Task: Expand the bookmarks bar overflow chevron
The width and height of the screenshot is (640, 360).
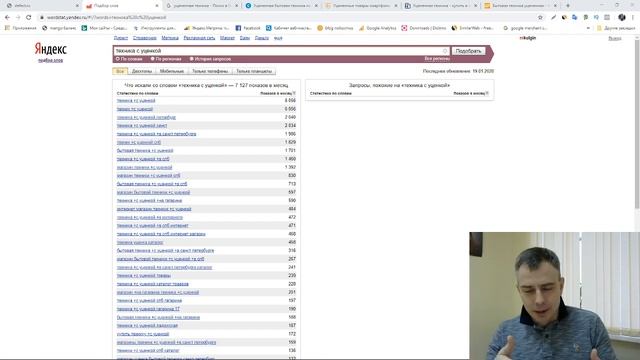Action: pos(588,28)
